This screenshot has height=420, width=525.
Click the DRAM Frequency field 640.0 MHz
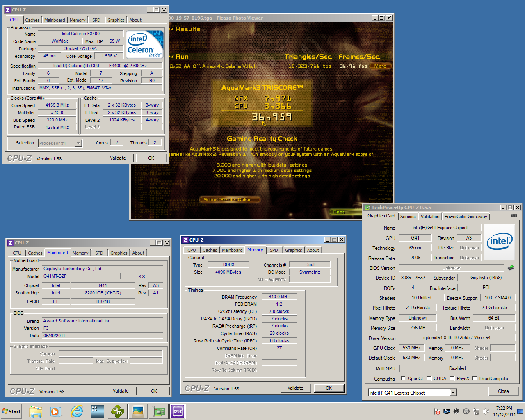click(x=279, y=297)
